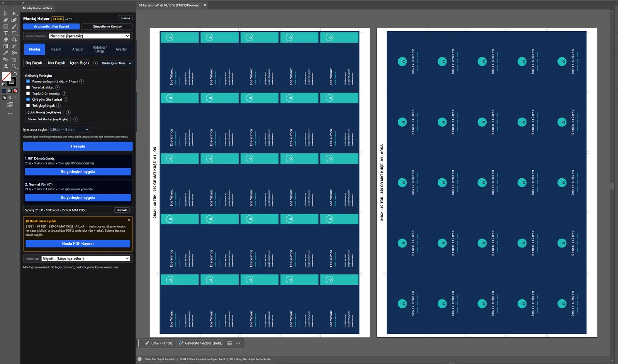
Task: Switch to Katalog / Dergi tab
Action: 100,49
